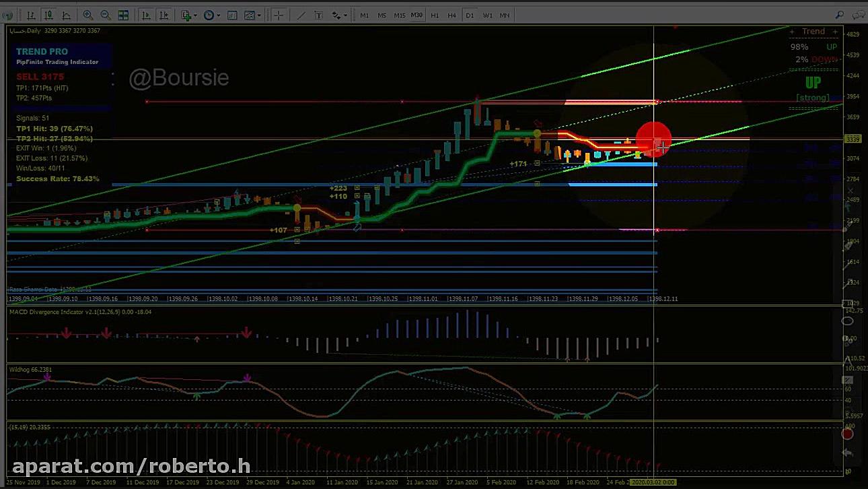
Task: Click the 98% UP trend value
Action: pos(814,47)
